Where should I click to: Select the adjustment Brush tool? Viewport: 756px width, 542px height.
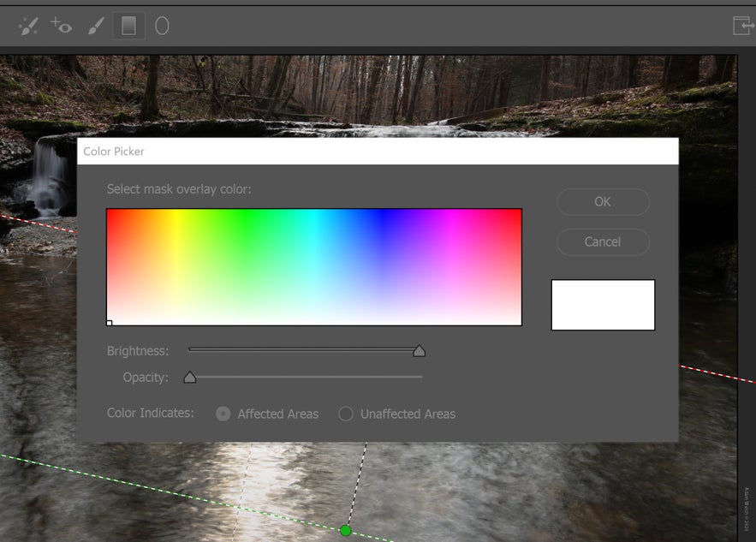[96, 26]
